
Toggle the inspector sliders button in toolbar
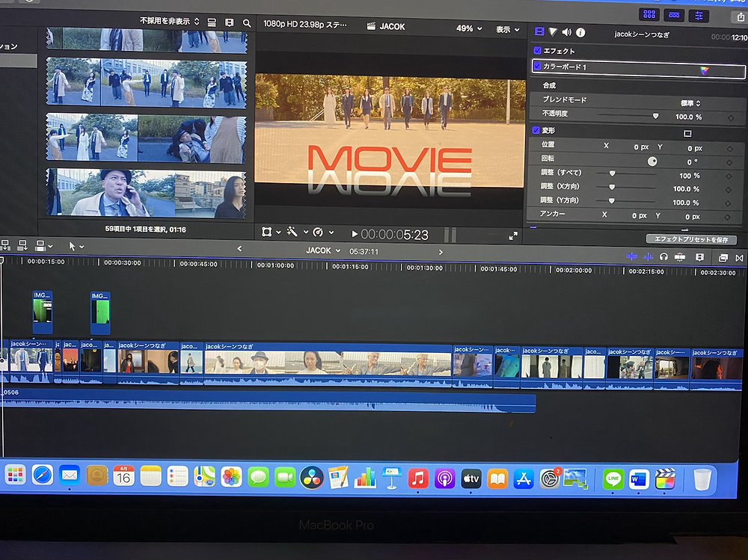[699, 16]
